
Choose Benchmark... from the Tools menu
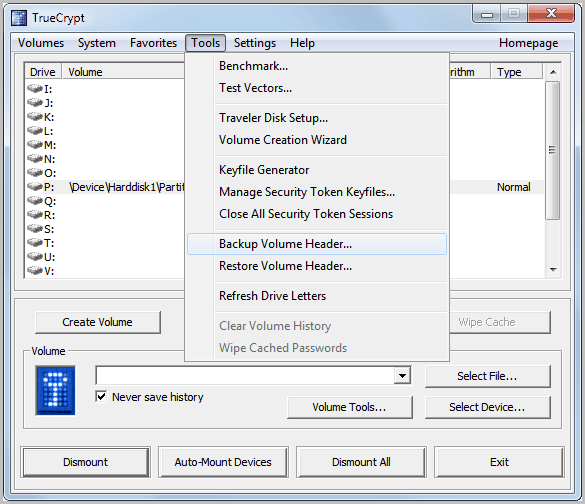coord(317,66)
